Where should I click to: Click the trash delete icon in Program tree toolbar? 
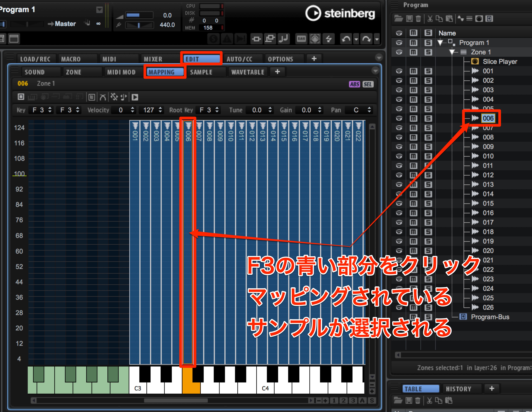pos(418,18)
